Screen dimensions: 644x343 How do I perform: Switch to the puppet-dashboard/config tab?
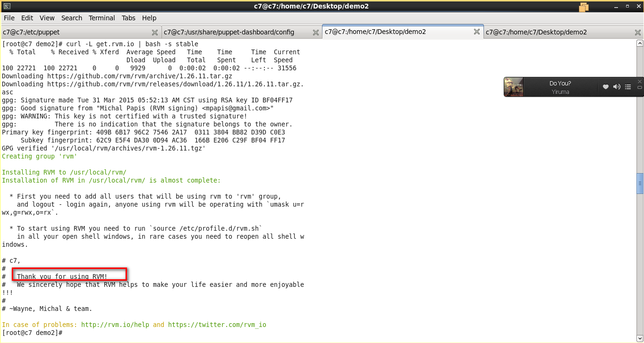pyautogui.click(x=241, y=32)
